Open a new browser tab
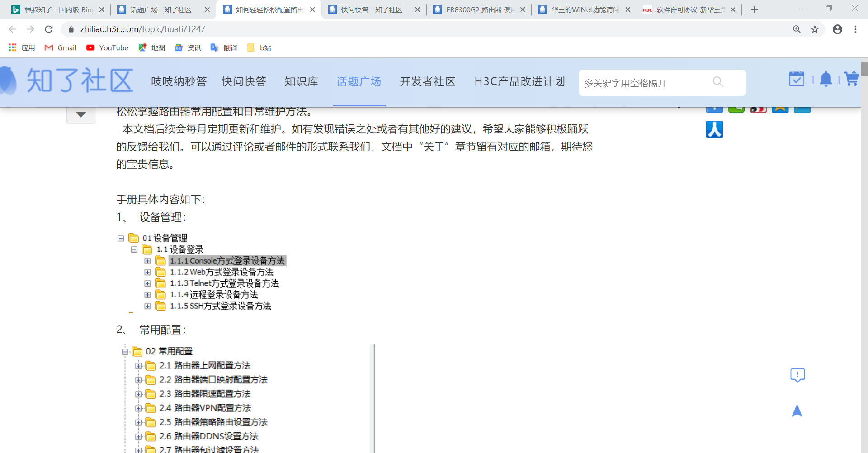The width and height of the screenshot is (868, 453). pyautogui.click(x=754, y=9)
